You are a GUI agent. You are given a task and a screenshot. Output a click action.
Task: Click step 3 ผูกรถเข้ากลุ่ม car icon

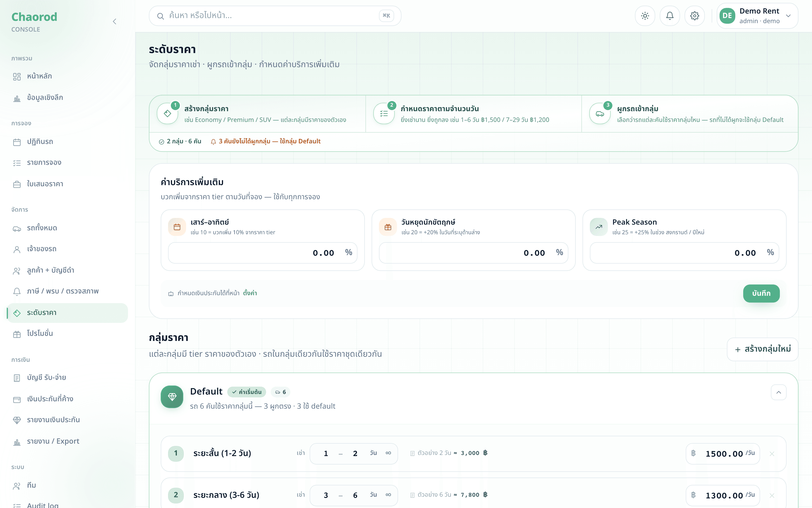point(600,113)
